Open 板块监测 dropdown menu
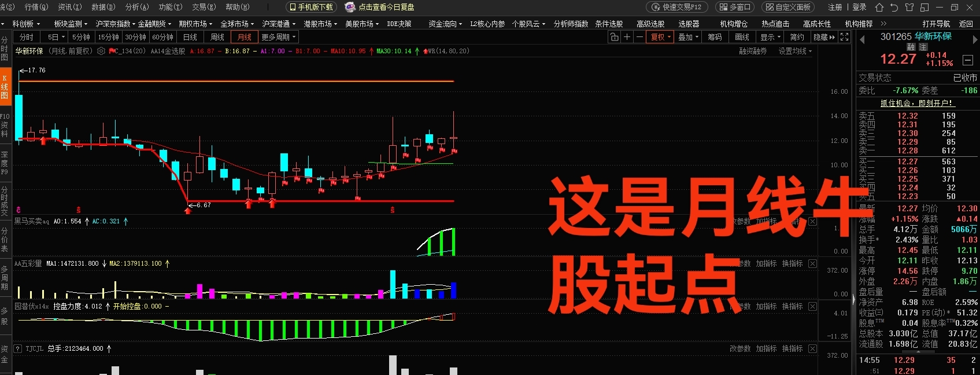The height and width of the screenshot is (375, 980). pos(71,24)
